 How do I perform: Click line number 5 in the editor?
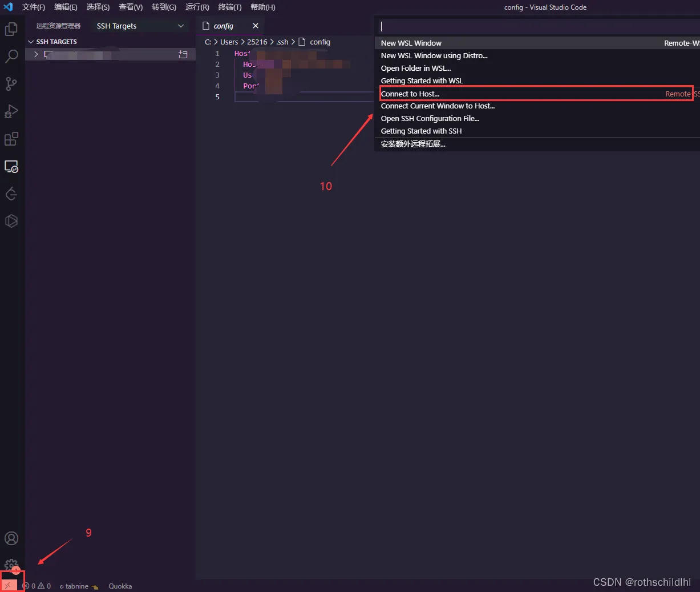tap(217, 96)
